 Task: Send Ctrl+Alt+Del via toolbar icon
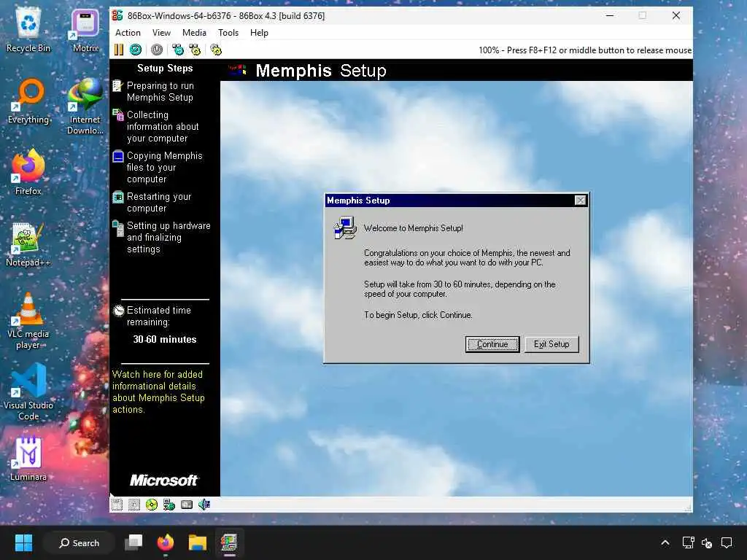coord(178,50)
